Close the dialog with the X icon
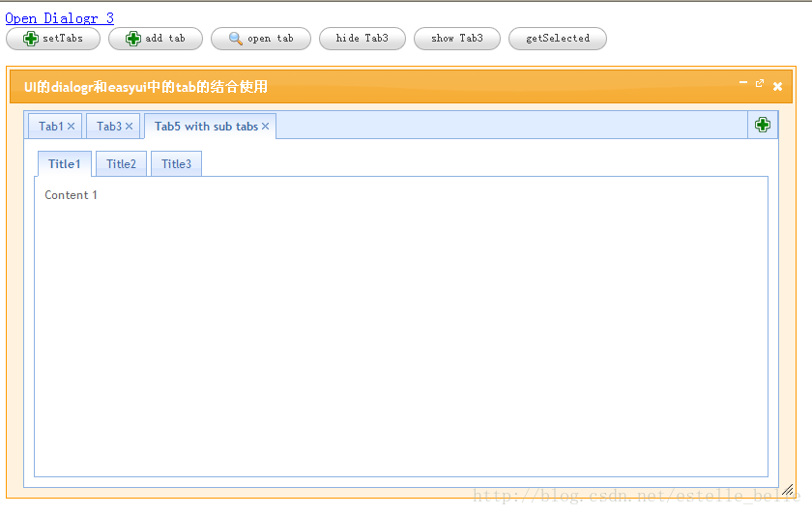The height and width of the screenshot is (515, 812). tap(777, 86)
